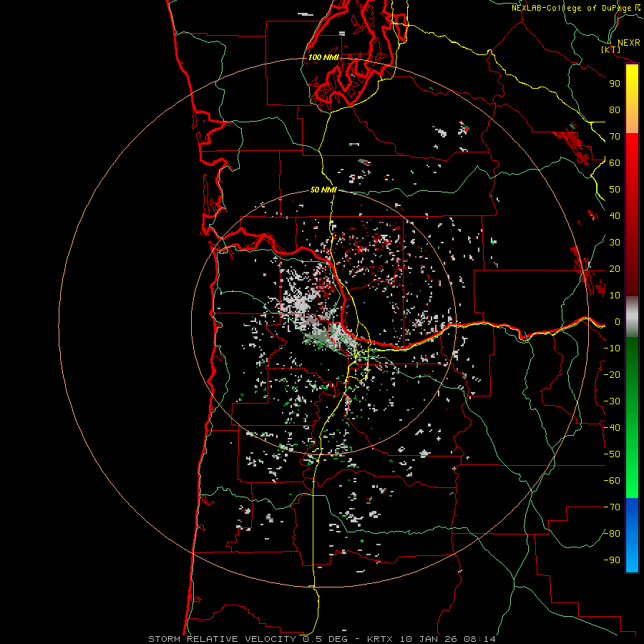Click the 70 value on velocity scale
The width and height of the screenshot is (644, 644).
pyautogui.click(x=615, y=137)
